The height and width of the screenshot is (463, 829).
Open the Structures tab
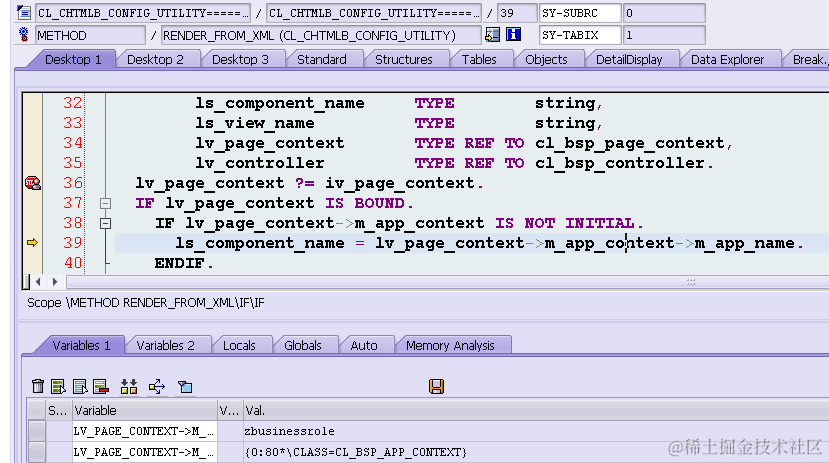tap(403, 59)
